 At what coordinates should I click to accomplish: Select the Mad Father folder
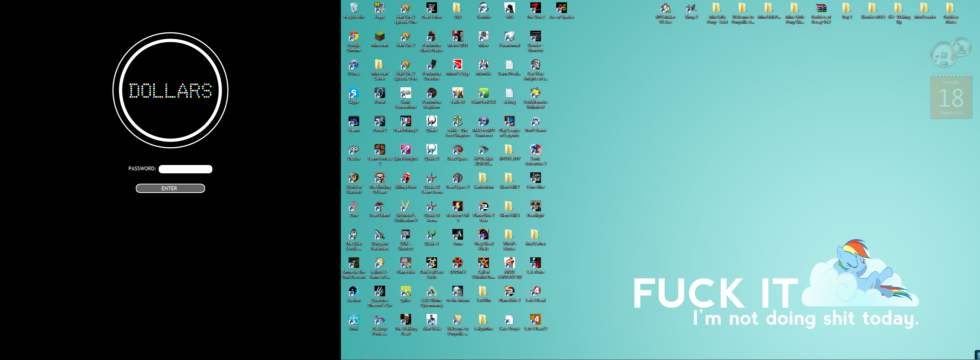pos(535,237)
